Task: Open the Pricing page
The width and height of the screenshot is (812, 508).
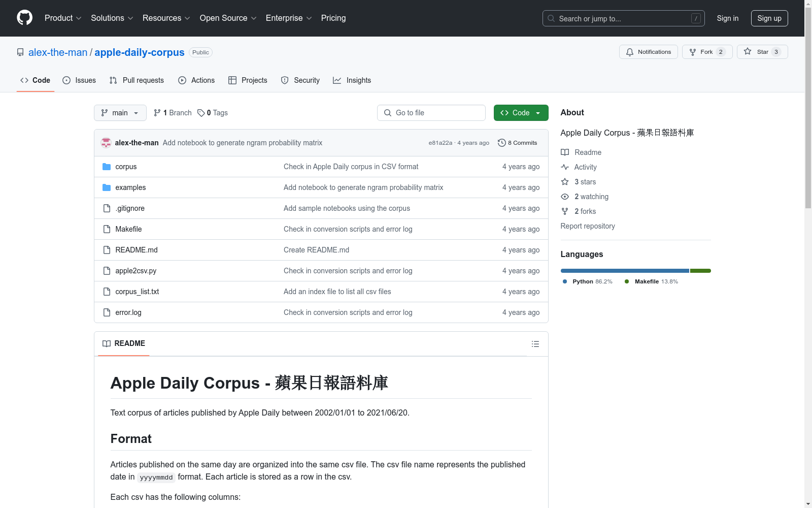Action: click(333, 18)
